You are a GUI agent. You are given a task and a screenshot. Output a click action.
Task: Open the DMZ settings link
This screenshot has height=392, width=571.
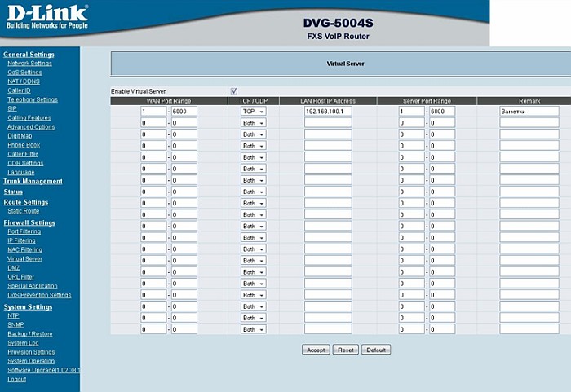[13, 267]
